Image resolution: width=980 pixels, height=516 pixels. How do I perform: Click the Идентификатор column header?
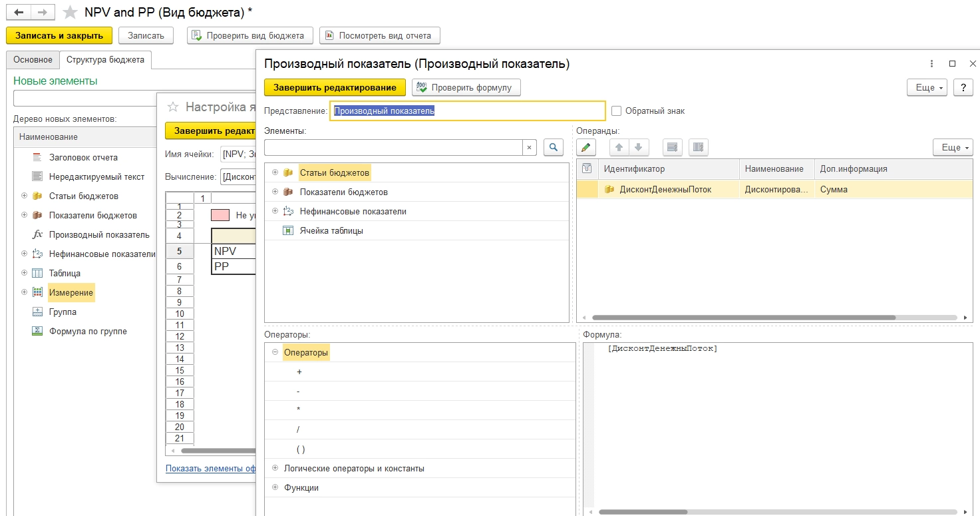(669, 169)
